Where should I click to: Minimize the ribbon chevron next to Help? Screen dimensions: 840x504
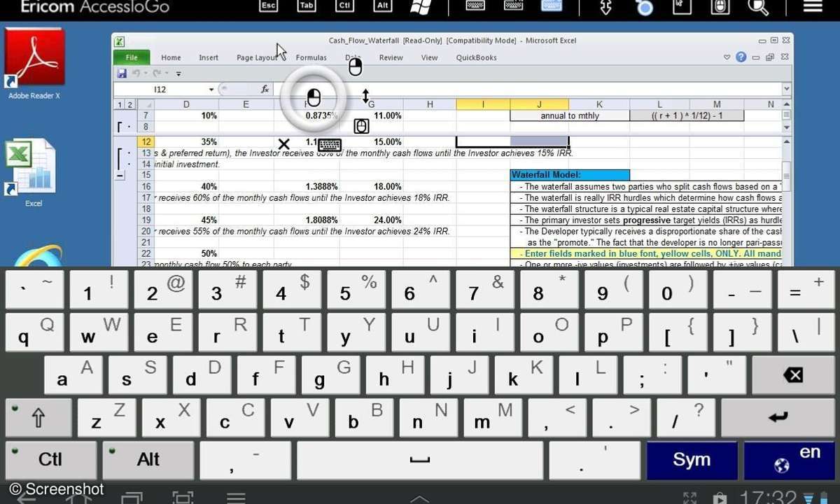pyautogui.click(x=728, y=57)
